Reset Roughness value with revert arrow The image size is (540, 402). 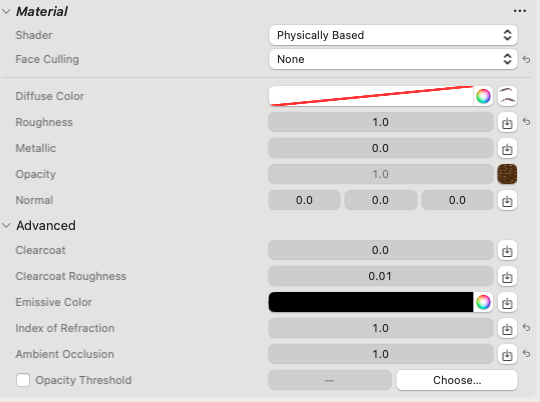(526, 122)
